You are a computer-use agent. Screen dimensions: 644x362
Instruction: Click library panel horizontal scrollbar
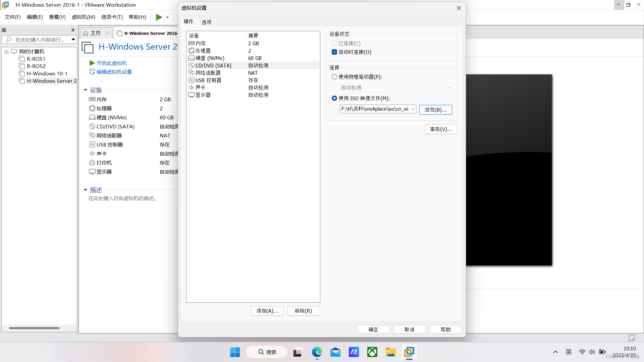34,328
